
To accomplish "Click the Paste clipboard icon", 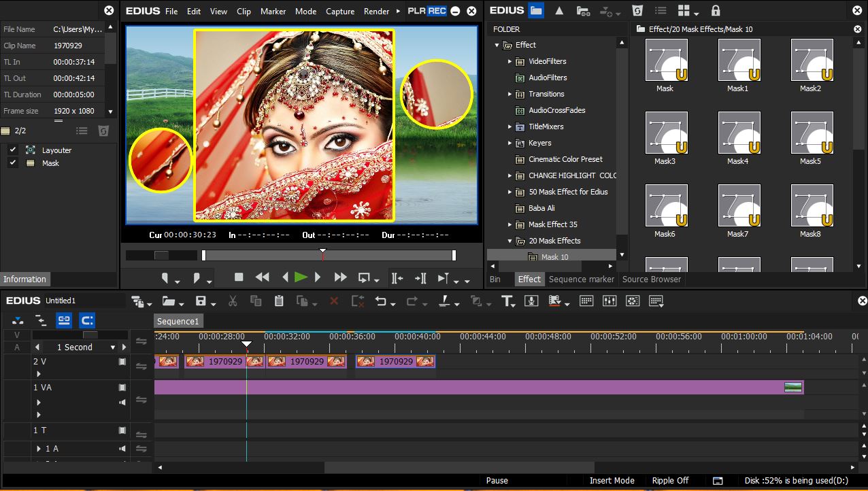I will pos(278,301).
